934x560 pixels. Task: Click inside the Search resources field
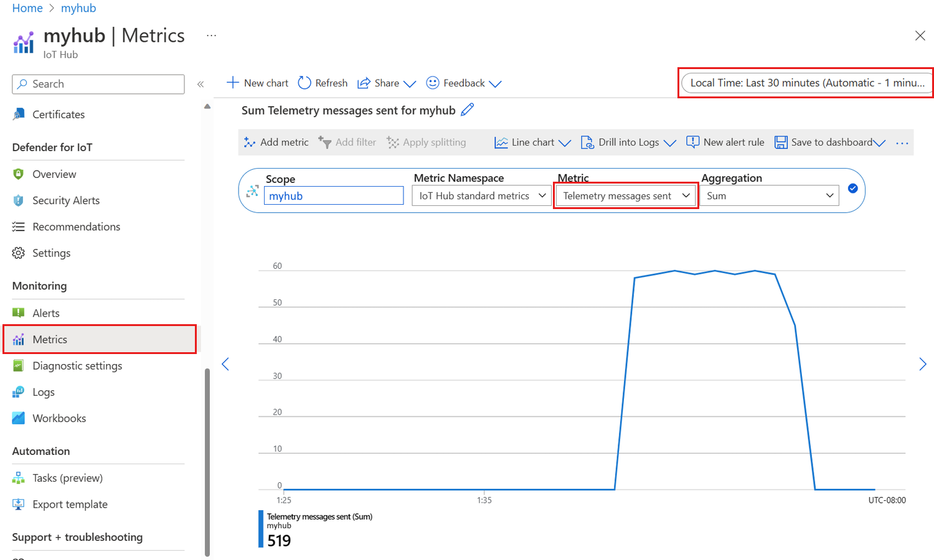click(98, 84)
